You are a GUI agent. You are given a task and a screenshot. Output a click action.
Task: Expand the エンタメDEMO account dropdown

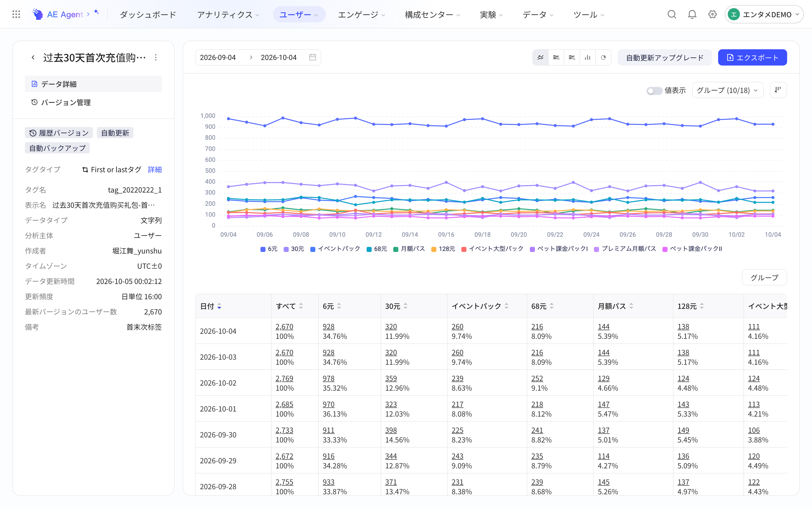click(x=764, y=14)
